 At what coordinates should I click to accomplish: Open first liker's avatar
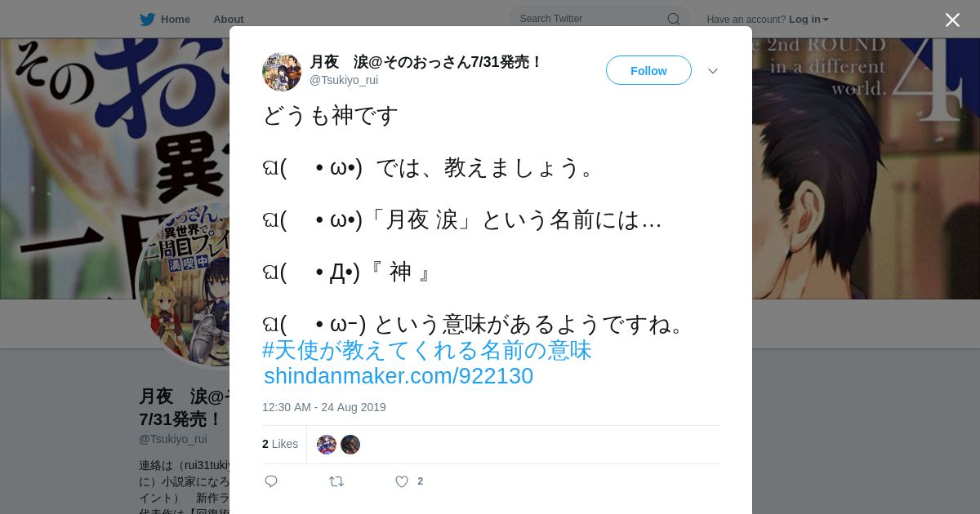pos(327,445)
